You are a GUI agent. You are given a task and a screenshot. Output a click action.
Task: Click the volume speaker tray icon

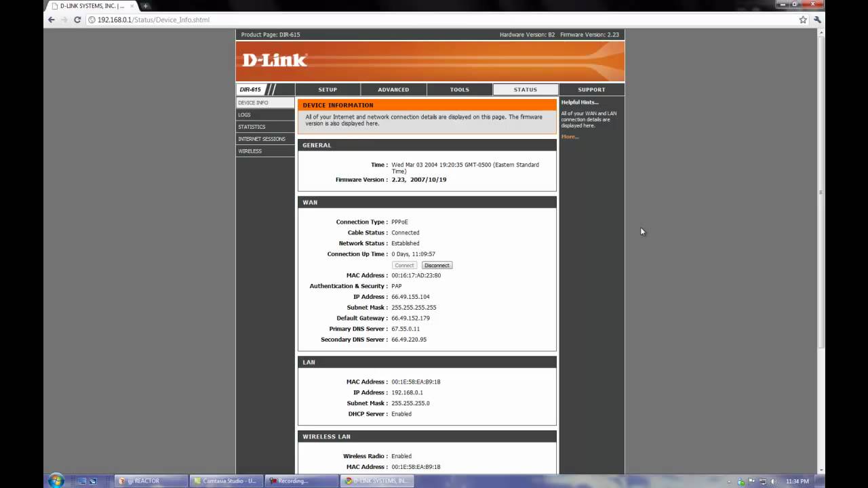[772, 481]
